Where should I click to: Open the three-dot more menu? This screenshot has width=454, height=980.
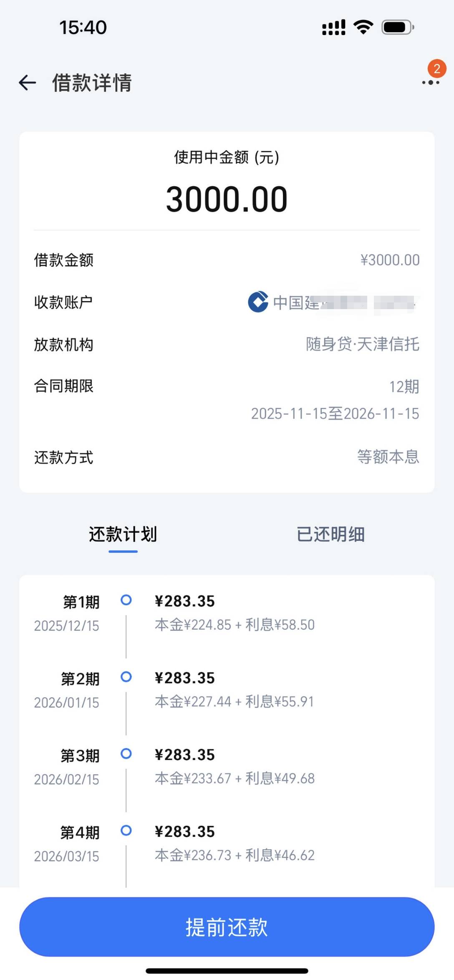(430, 83)
